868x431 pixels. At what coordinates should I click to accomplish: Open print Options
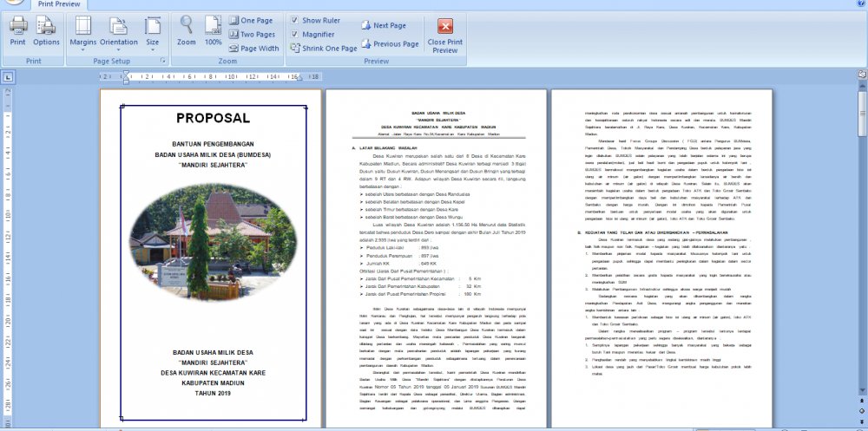click(46, 31)
